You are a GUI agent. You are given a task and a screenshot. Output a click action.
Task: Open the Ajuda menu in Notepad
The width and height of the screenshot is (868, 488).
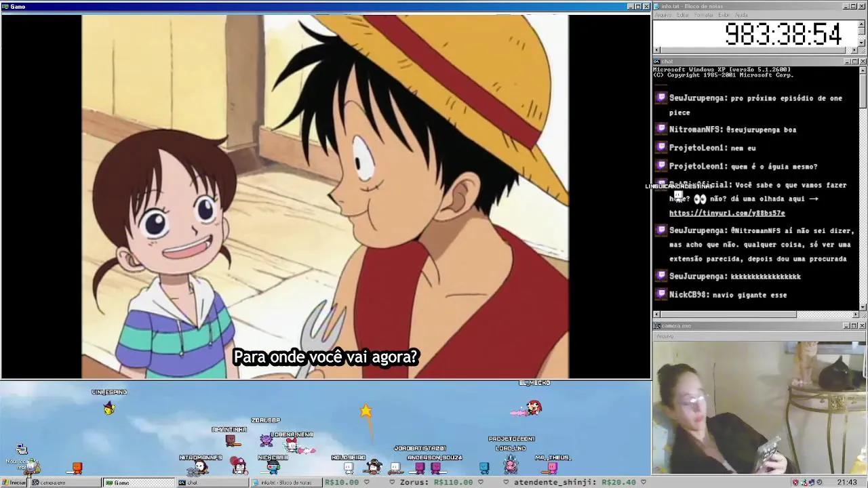tap(742, 15)
